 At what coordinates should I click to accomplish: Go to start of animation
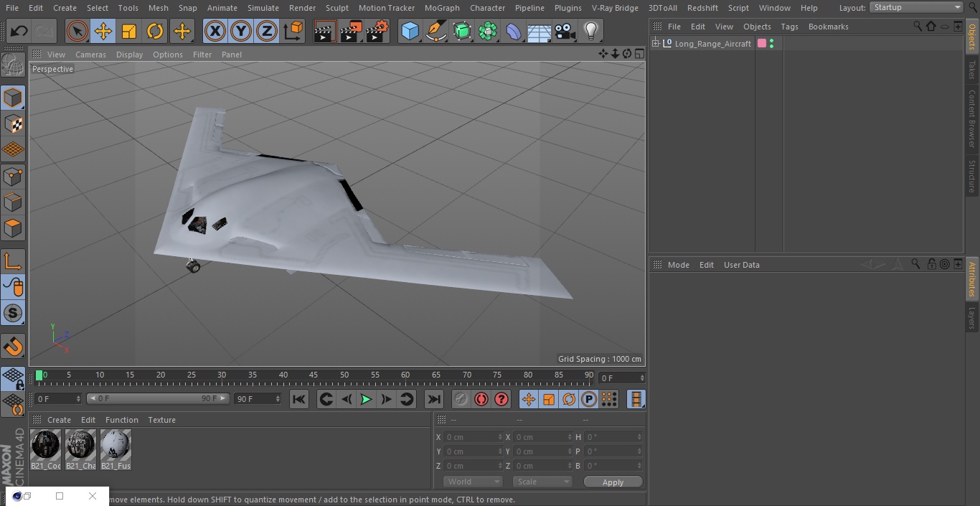pyautogui.click(x=299, y=399)
